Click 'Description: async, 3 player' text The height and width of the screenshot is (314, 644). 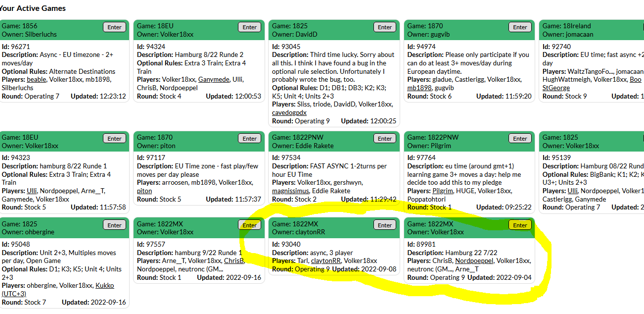point(313,253)
